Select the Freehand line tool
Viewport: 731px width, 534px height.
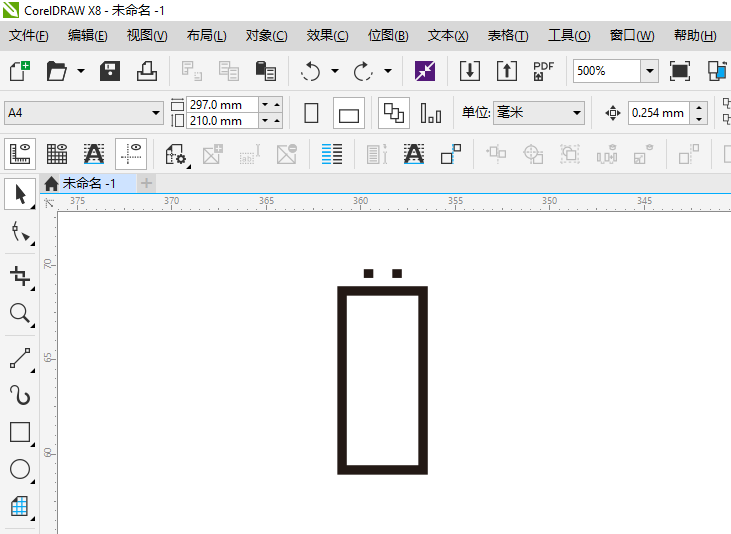[x=19, y=358]
